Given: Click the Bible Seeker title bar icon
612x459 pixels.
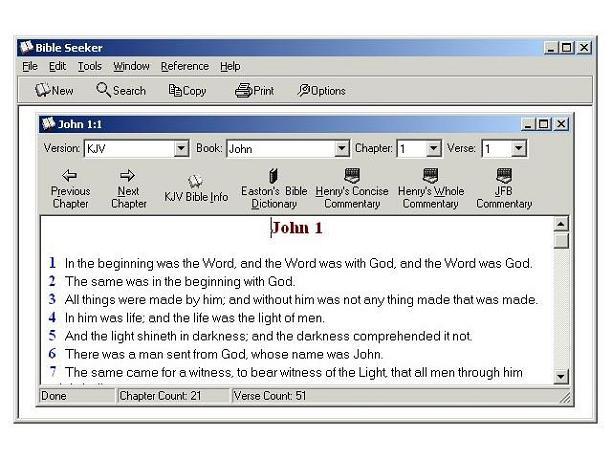Looking at the screenshot, I should click(27, 47).
